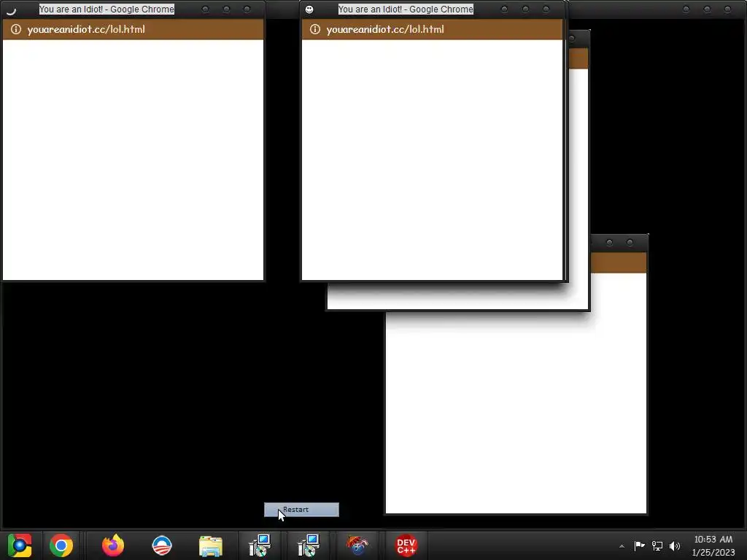Minimize the left You are an Idiot window
The height and width of the screenshot is (560, 747).
pyautogui.click(x=205, y=9)
